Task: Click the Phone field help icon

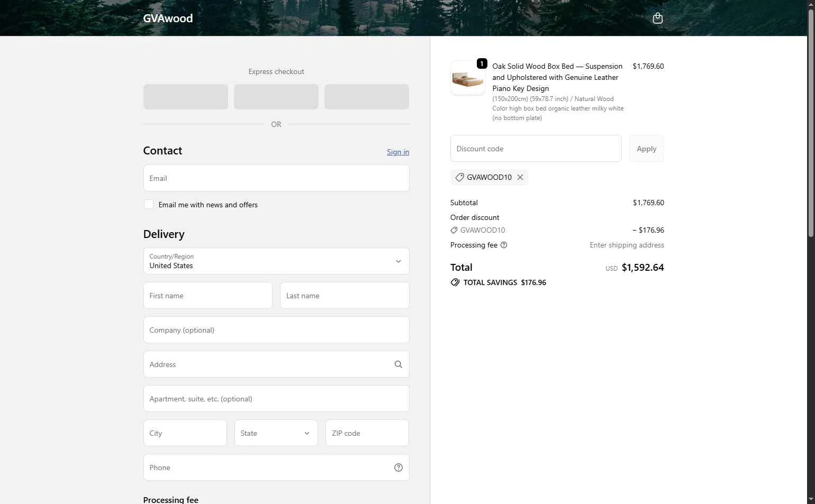Action: click(399, 468)
